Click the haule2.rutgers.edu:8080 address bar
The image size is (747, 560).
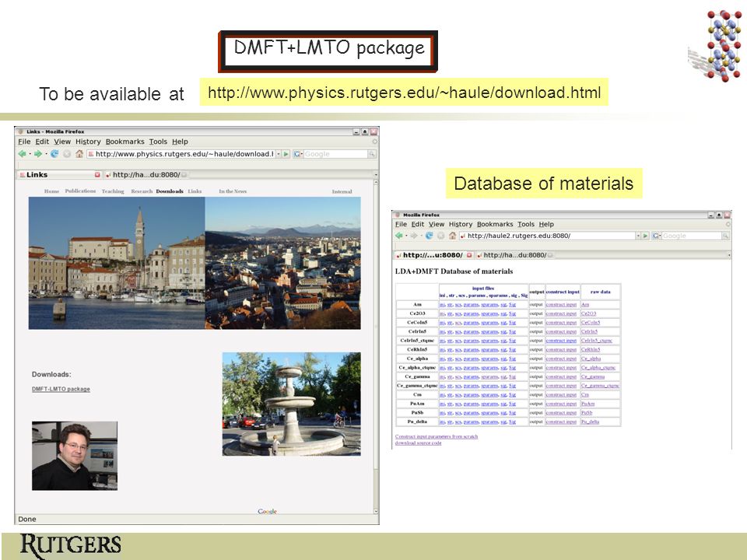coord(547,236)
